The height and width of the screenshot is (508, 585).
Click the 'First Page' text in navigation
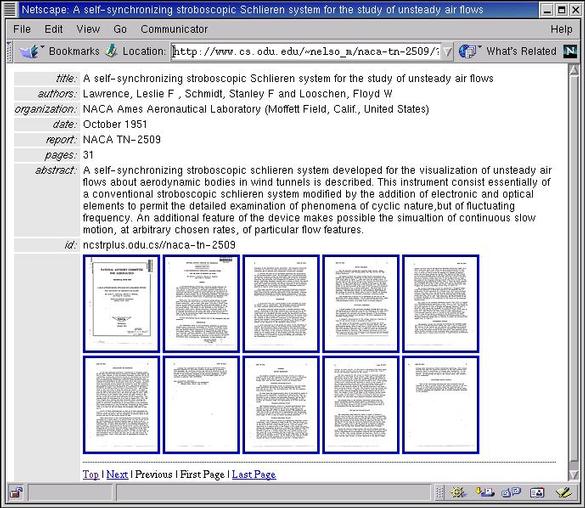(202, 474)
